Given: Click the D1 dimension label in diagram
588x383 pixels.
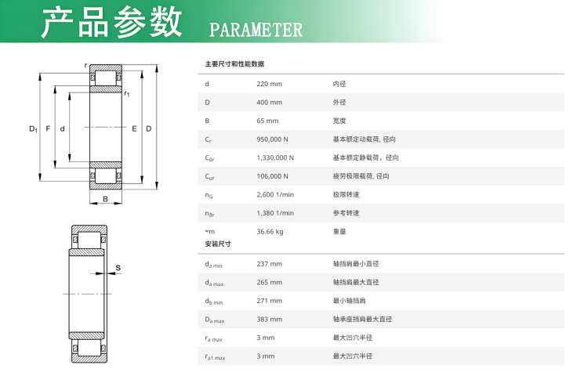Looking at the screenshot, I should tap(33, 129).
